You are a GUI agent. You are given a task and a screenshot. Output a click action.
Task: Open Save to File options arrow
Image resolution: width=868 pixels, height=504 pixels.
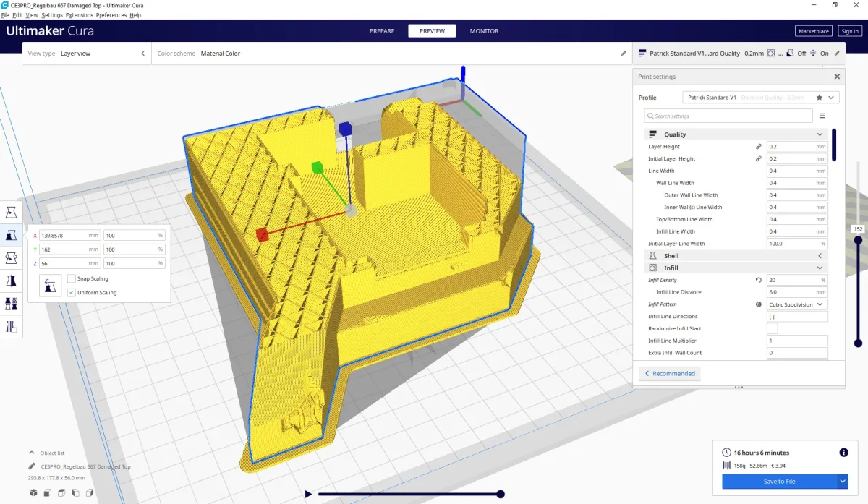(x=843, y=481)
